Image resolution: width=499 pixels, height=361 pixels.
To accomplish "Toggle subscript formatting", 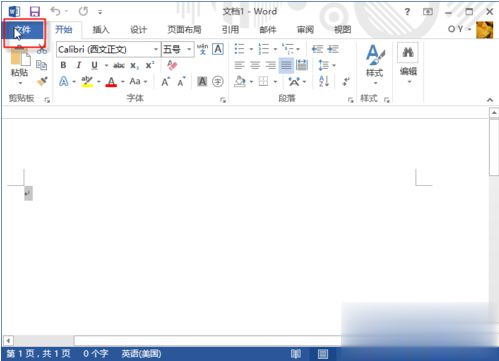I will pos(134,65).
